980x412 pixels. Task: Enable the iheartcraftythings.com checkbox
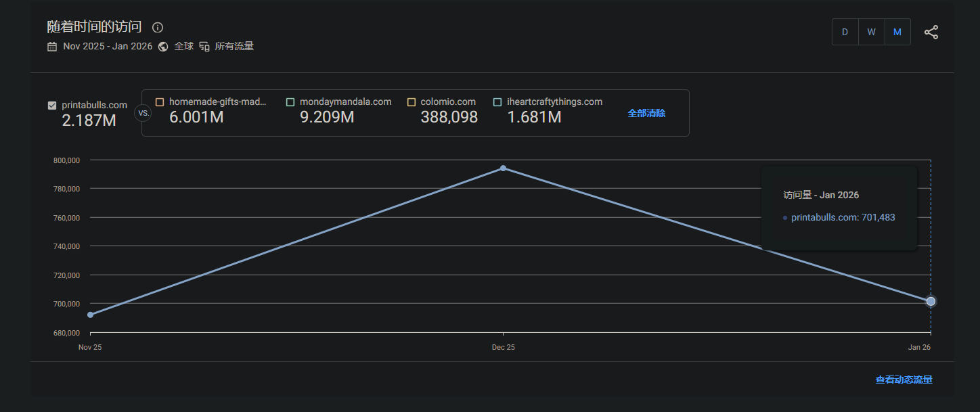497,102
